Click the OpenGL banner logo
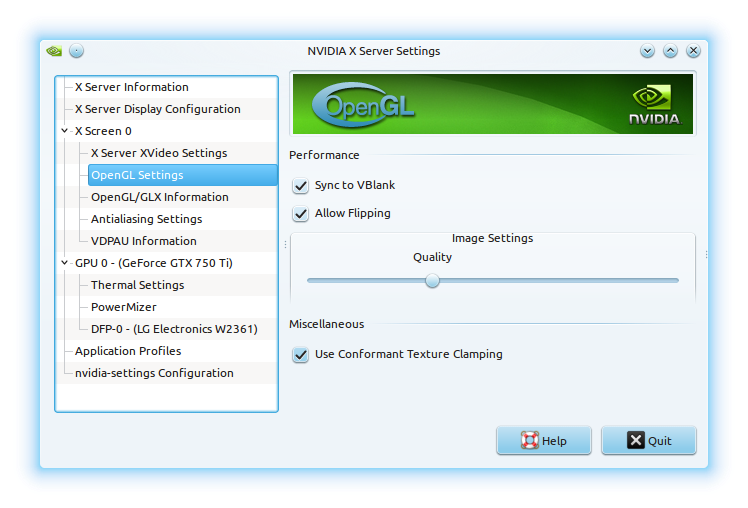The height and width of the screenshot is (508, 748). [363, 107]
